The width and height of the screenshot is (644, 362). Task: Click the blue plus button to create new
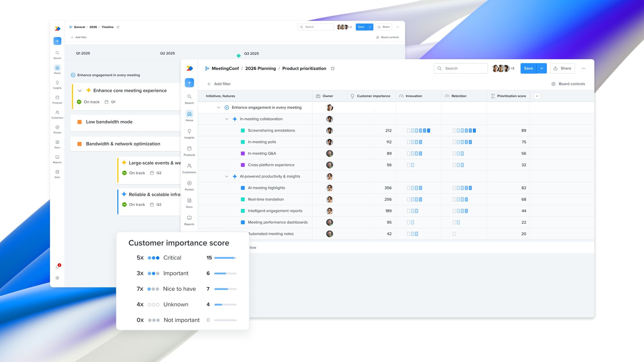point(189,83)
